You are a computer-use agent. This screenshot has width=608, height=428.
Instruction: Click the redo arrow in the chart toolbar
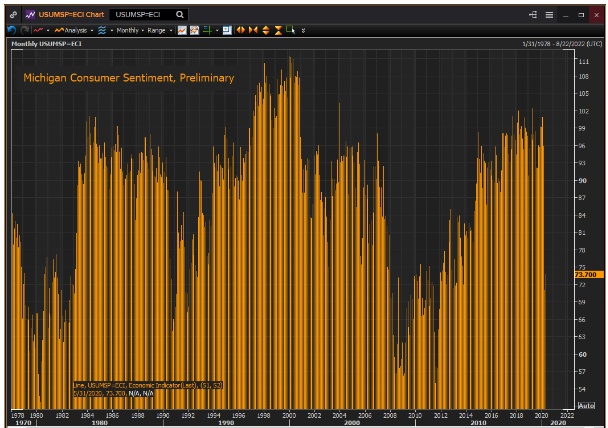click(x=23, y=31)
